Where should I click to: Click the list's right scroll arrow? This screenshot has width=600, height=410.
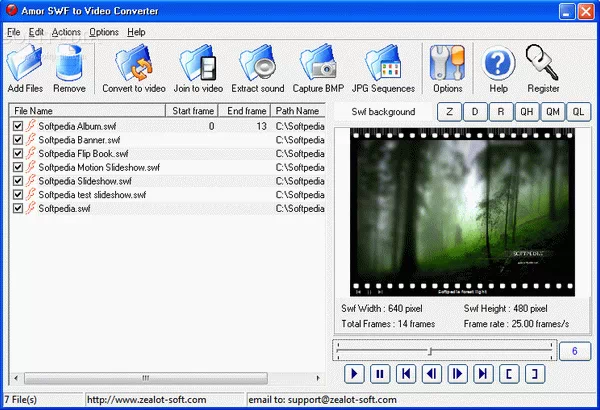(318, 378)
